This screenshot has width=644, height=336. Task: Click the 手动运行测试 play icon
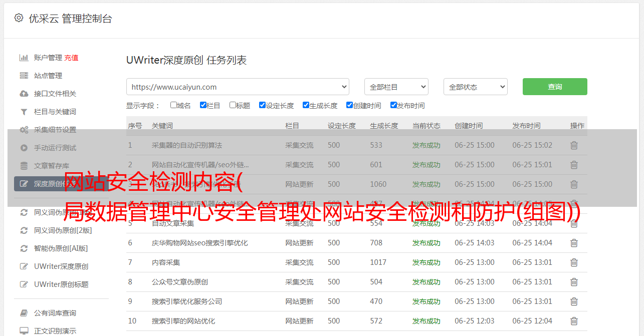tap(24, 148)
